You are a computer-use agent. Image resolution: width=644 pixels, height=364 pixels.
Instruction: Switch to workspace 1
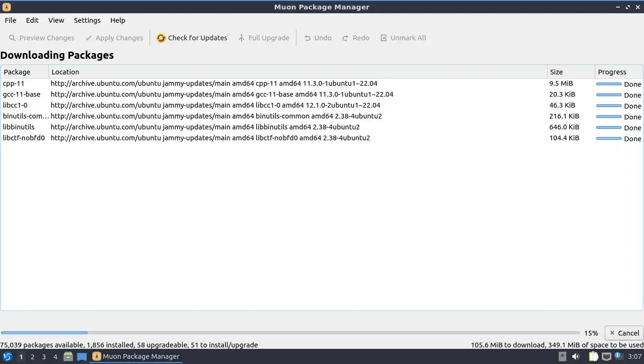tap(21, 357)
